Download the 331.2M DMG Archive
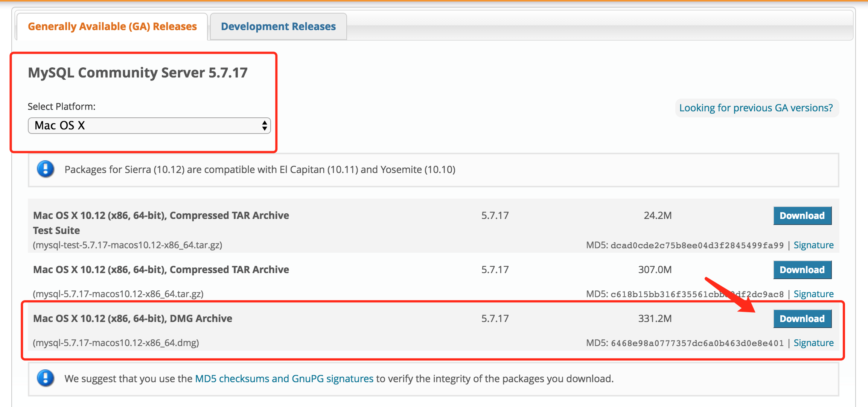The height and width of the screenshot is (407, 868). (x=802, y=319)
